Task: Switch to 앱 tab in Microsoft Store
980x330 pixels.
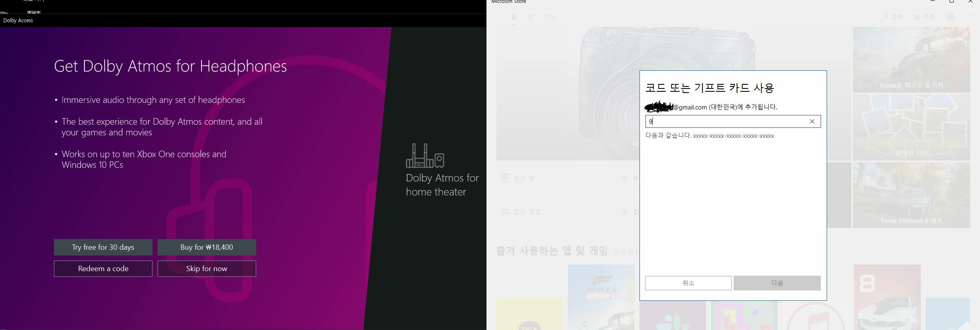Action: pos(531,17)
